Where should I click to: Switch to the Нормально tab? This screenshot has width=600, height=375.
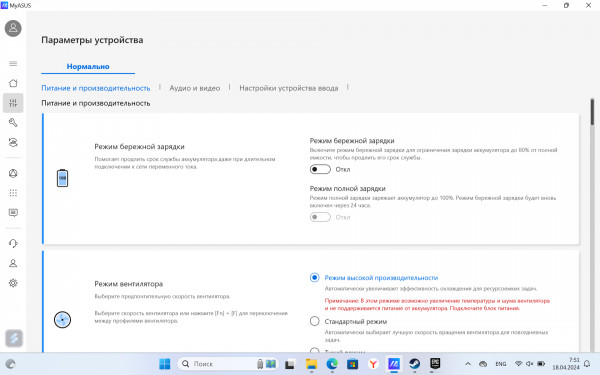pyautogui.click(x=88, y=67)
